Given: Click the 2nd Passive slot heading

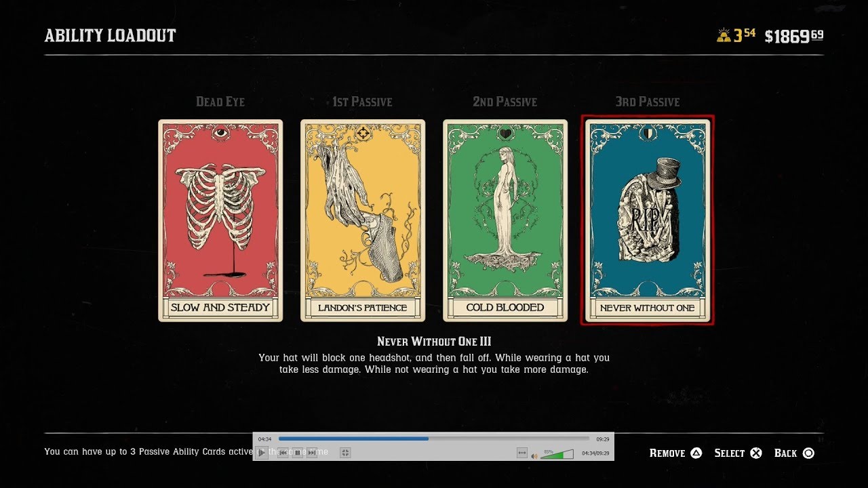Looking at the screenshot, I should tap(505, 102).
